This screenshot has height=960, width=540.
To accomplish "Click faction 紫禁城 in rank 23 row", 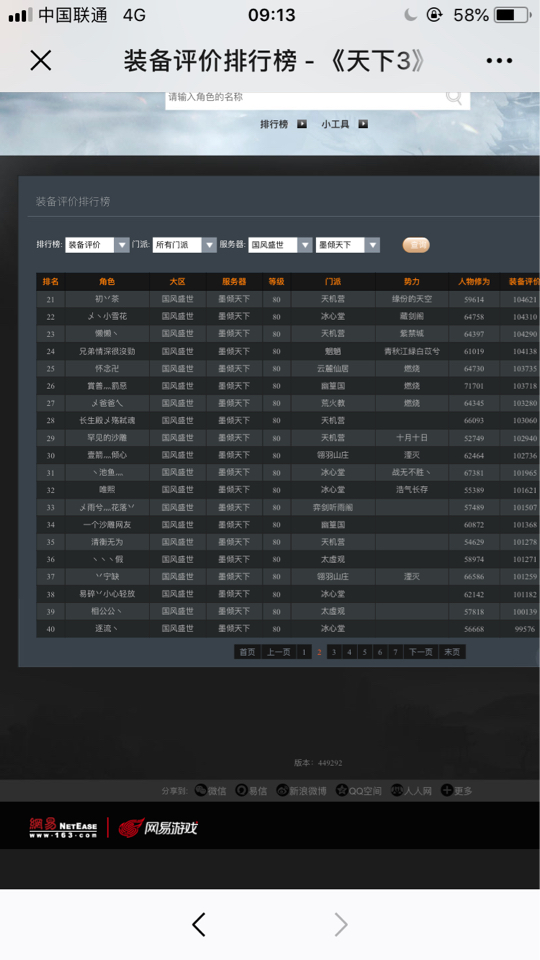I will point(412,334).
